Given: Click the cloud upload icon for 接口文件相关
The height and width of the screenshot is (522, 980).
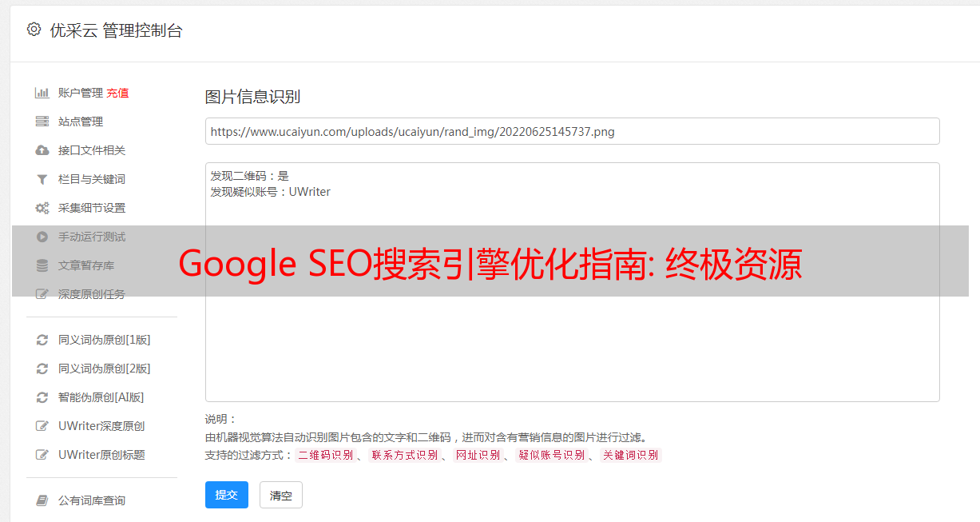Looking at the screenshot, I should click(x=42, y=150).
